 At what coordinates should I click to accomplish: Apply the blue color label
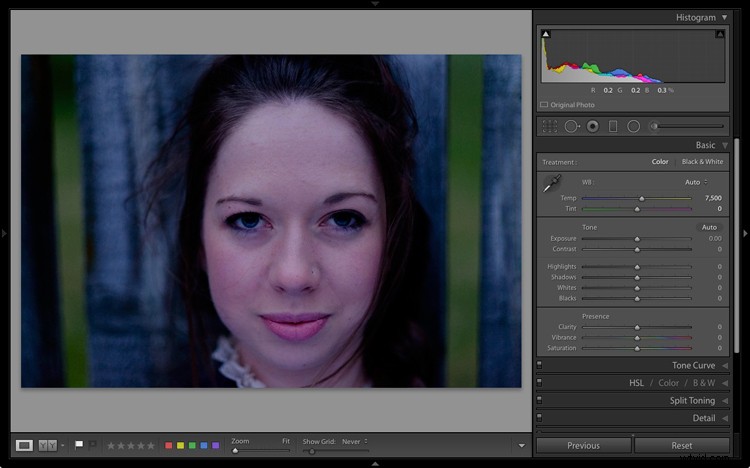tap(204, 446)
